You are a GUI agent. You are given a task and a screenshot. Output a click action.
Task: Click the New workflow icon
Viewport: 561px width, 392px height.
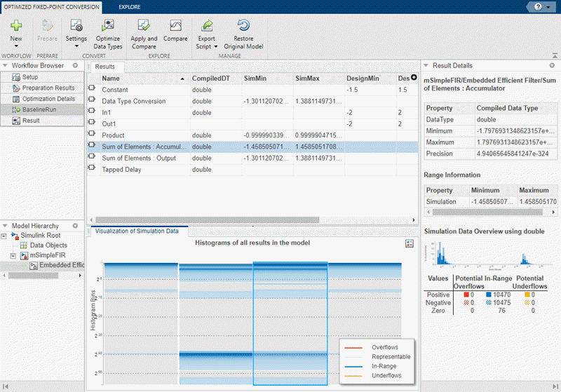tap(16, 25)
